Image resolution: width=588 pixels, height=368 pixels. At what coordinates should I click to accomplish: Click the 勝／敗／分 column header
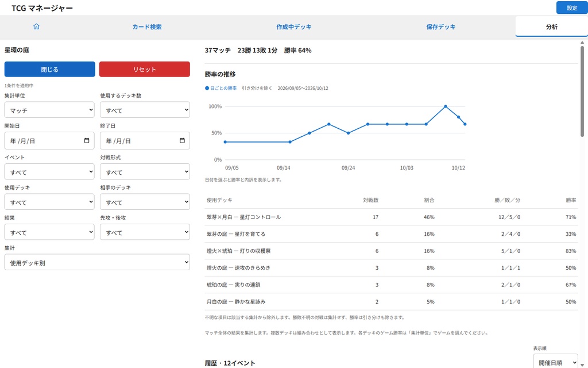click(508, 200)
